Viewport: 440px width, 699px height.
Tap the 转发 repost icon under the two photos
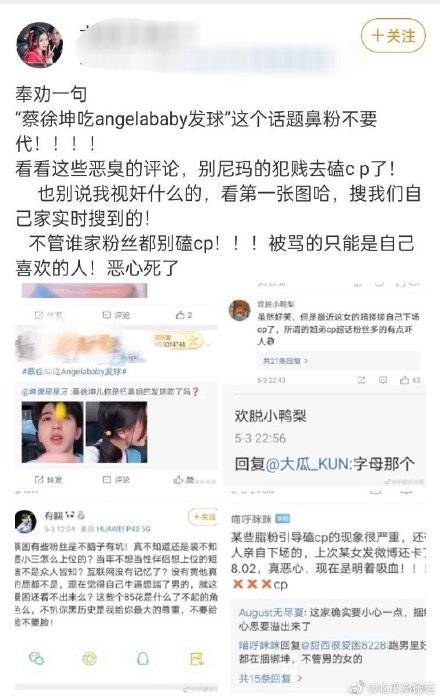48,480
